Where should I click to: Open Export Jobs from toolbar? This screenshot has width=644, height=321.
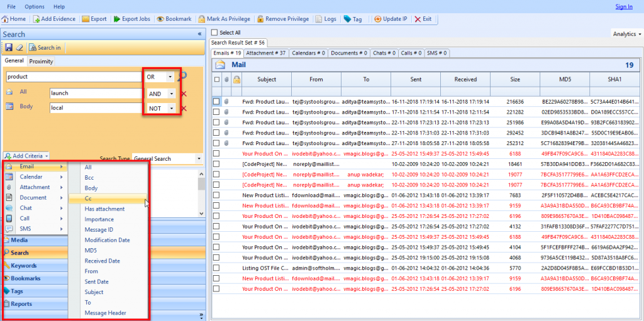click(131, 19)
